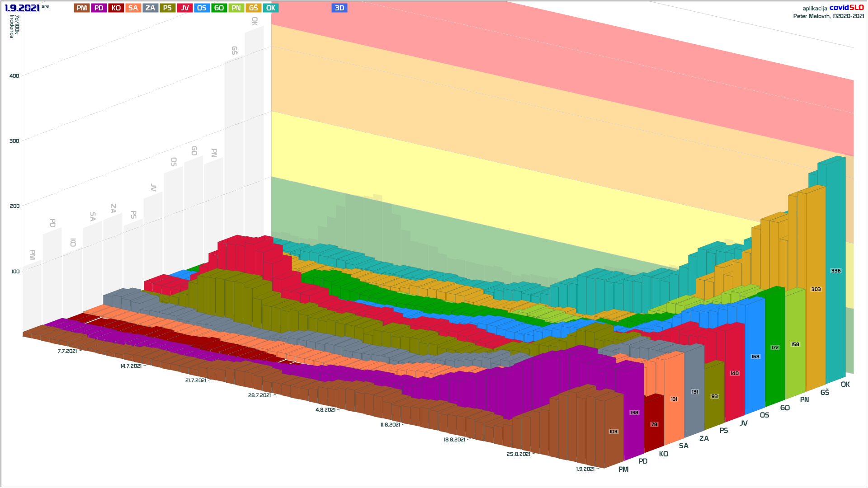Screen dimensions: 868x488
Task: Switch view with the 3D button
Action: [x=339, y=8]
